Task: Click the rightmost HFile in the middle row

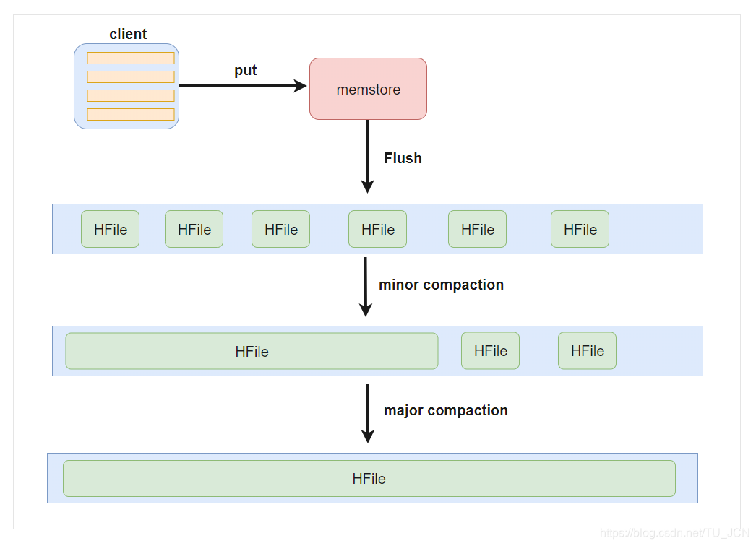Action: [587, 350]
